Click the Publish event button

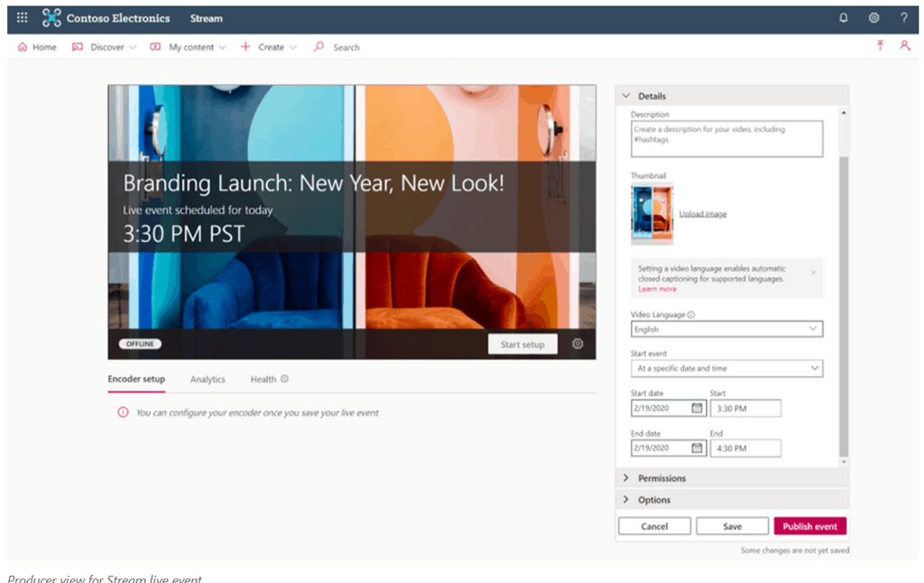pos(809,526)
